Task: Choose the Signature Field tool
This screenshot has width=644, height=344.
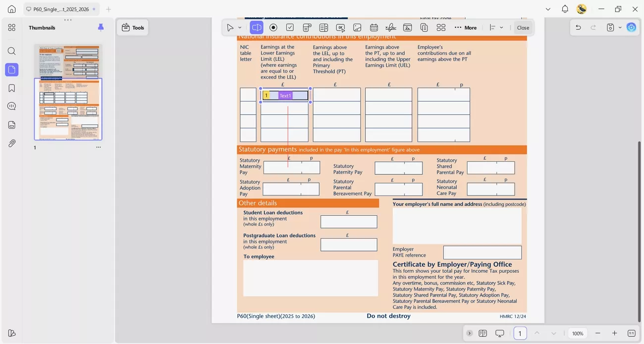Action: pyautogui.click(x=390, y=27)
